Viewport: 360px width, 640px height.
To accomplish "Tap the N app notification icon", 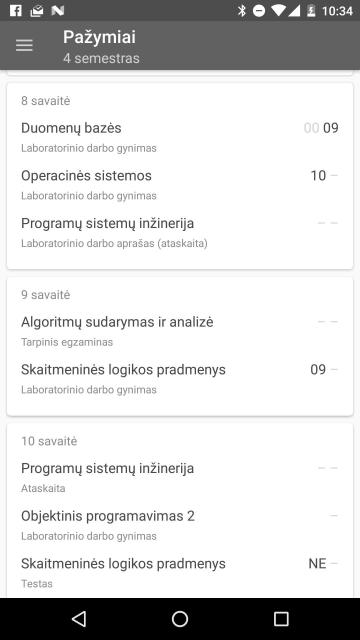I will [58, 11].
